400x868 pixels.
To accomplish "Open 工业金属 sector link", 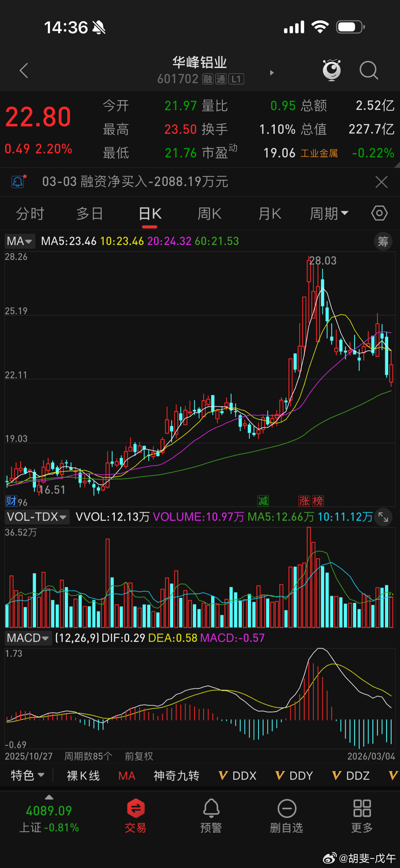I will tap(319, 153).
